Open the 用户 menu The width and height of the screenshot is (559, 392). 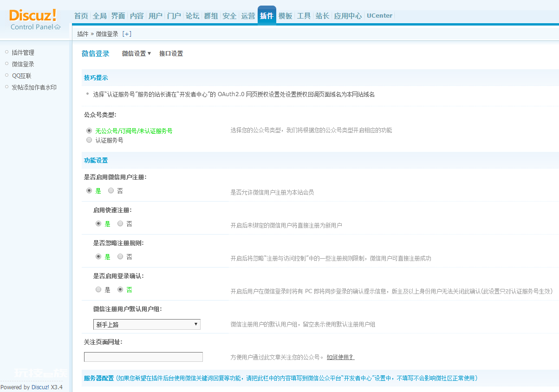click(156, 16)
